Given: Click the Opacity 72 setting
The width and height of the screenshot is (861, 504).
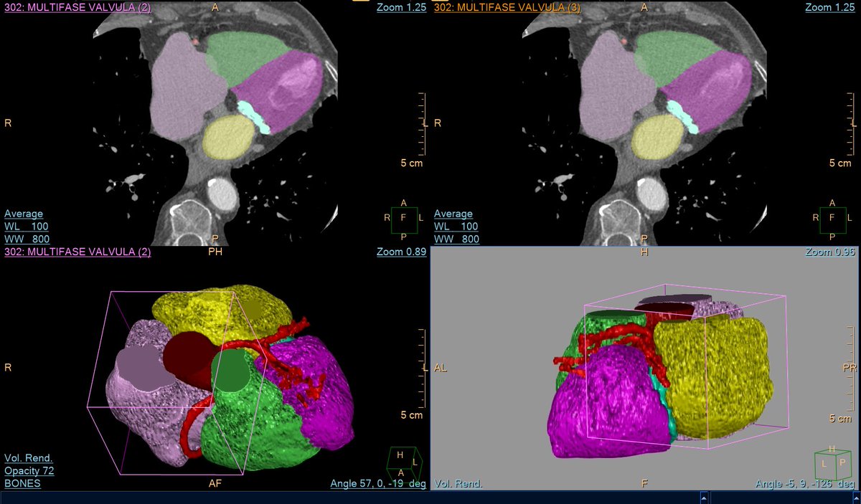Looking at the screenshot, I should [x=29, y=471].
